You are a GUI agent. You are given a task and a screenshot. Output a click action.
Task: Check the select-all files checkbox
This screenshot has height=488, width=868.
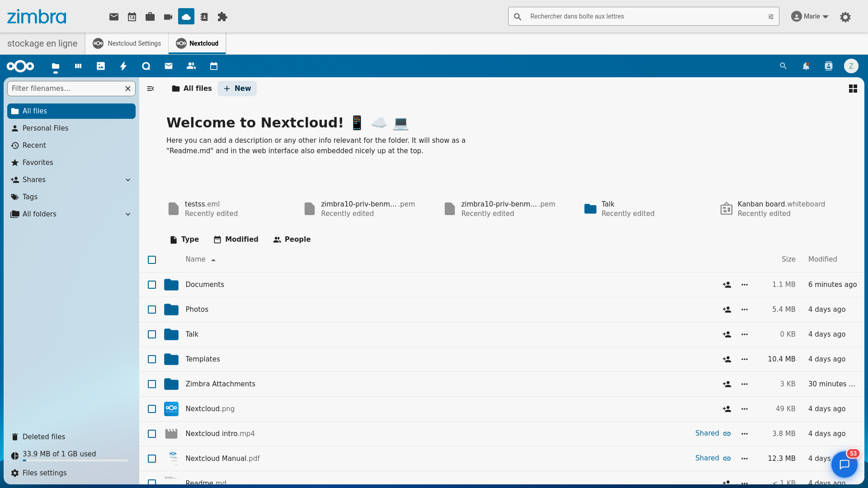[152, 260]
